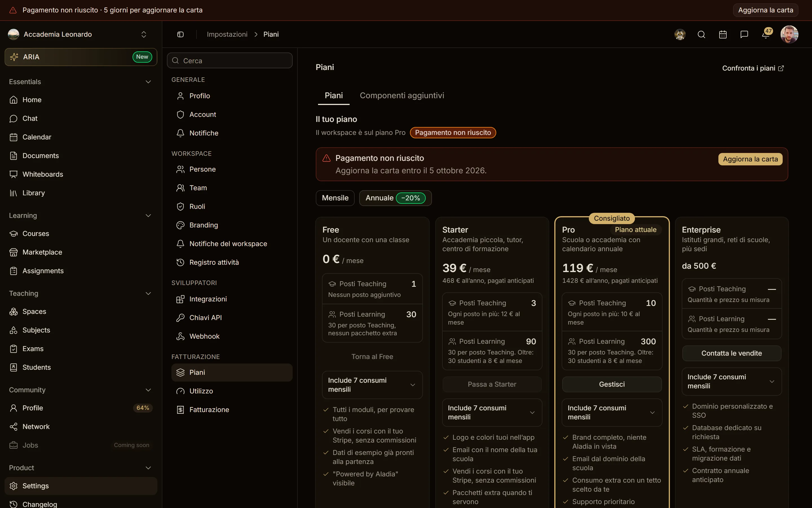Click Passa a Starter button
The width and height of the screenshot is (812, 508).
click(x=492, y=384)
